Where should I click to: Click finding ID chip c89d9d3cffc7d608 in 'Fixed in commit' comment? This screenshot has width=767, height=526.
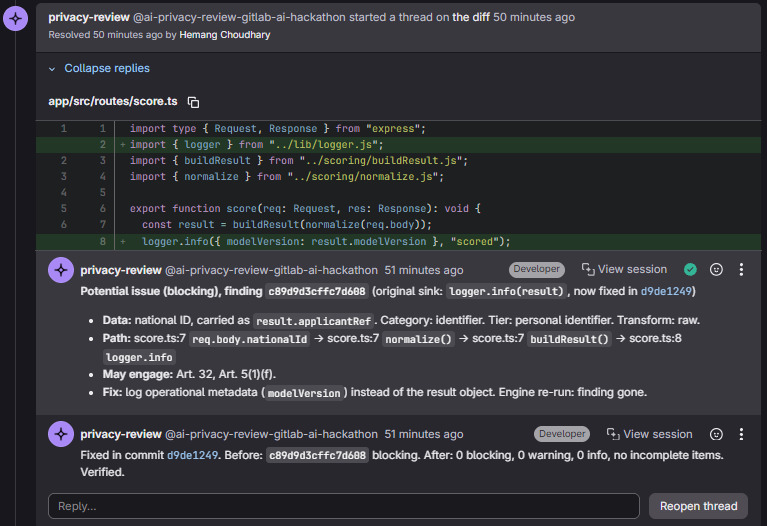coord(317,455)
